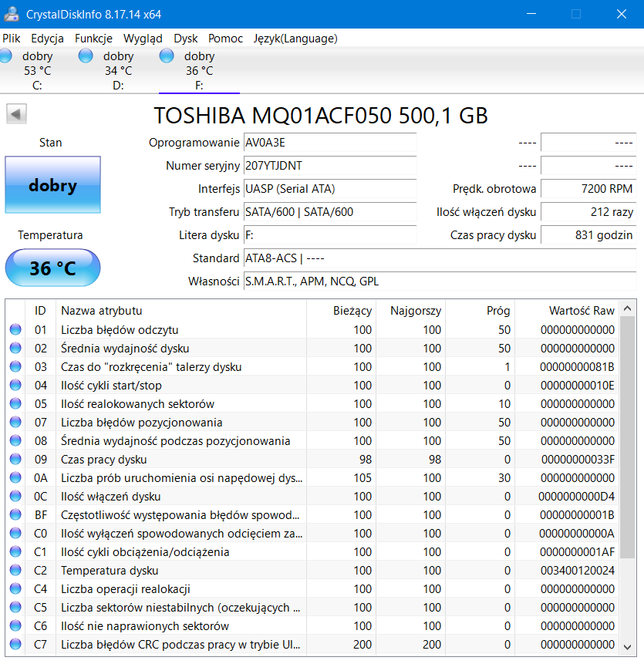Click the power-on count value 212 razy
Image resolution: width=644 pixels, height=664 pixels.
tap(588, 212)
